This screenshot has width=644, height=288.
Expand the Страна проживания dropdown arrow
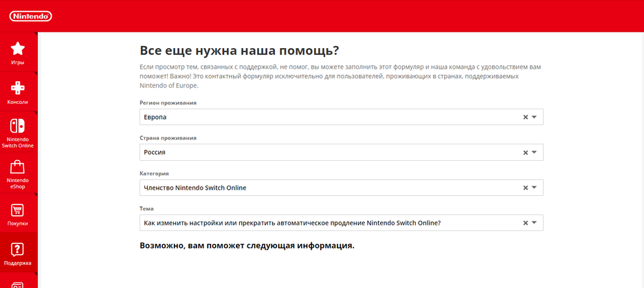(x=534, y=153)
